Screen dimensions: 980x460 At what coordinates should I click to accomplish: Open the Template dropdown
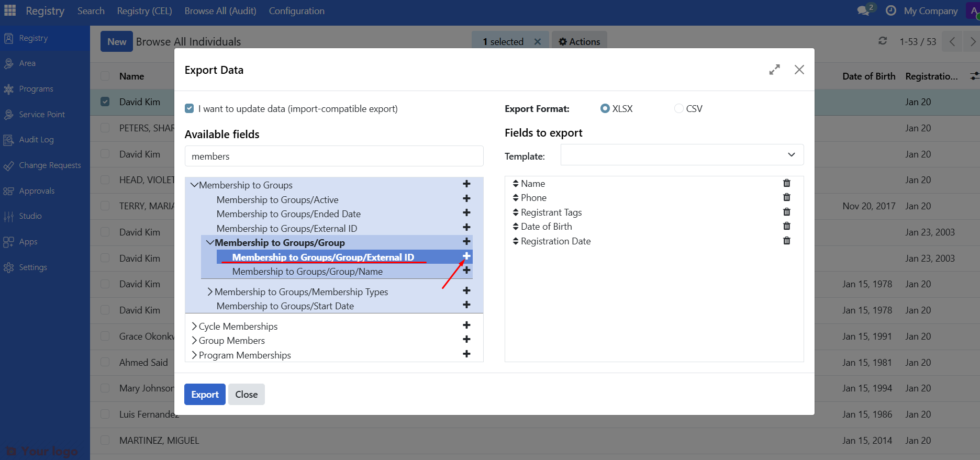pyautogui.click(x=682, y=155)
